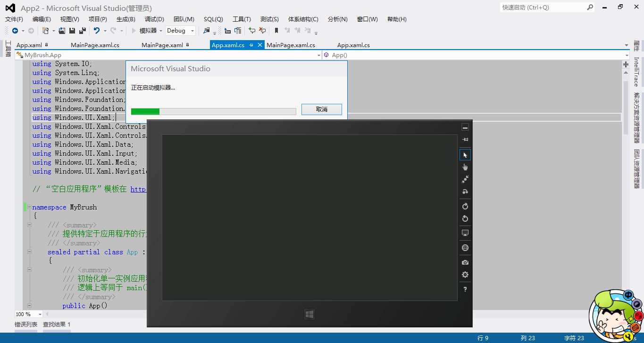Click the New Project toolbar icon
Image resolution: width=644 pixels, height=343 pixels.
coord(46,31)
